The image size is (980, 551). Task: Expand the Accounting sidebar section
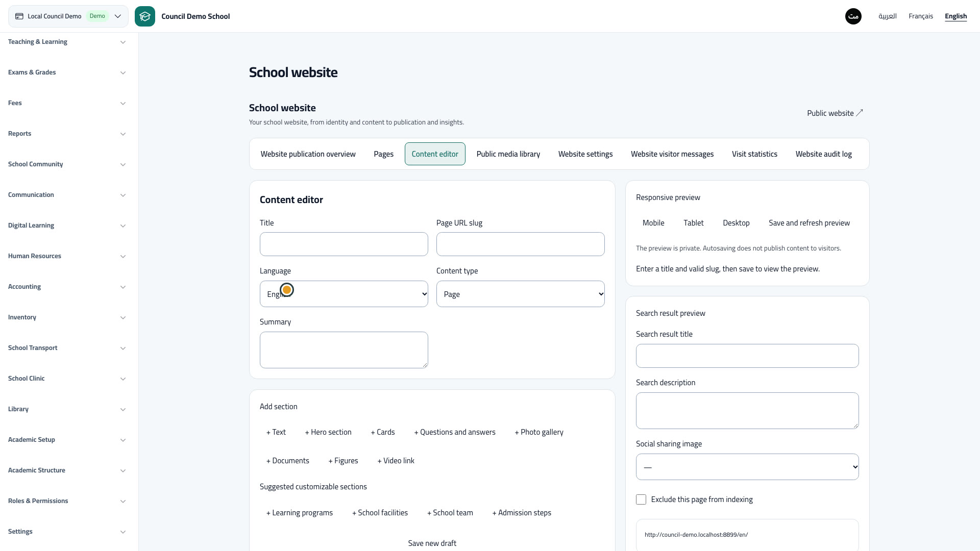pos(67,287)
